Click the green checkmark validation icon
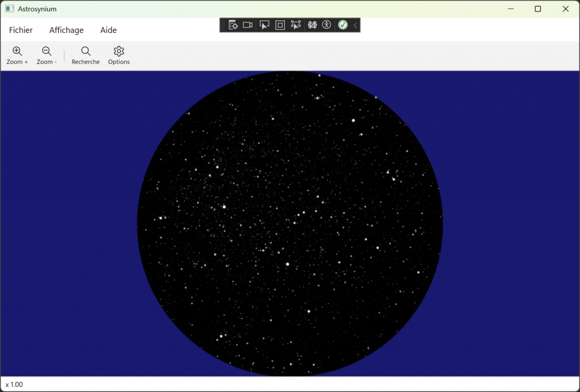 coord(343,25)
